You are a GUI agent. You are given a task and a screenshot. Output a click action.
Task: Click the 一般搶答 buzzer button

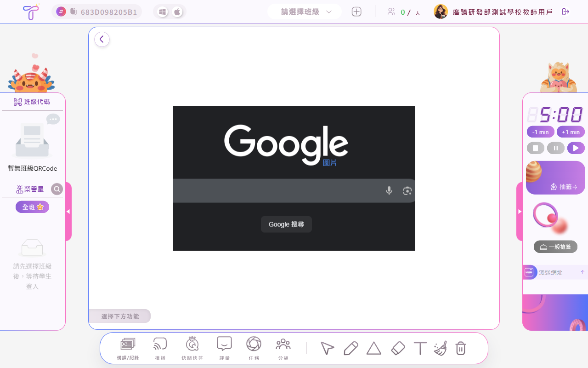(x=555, y=247)
